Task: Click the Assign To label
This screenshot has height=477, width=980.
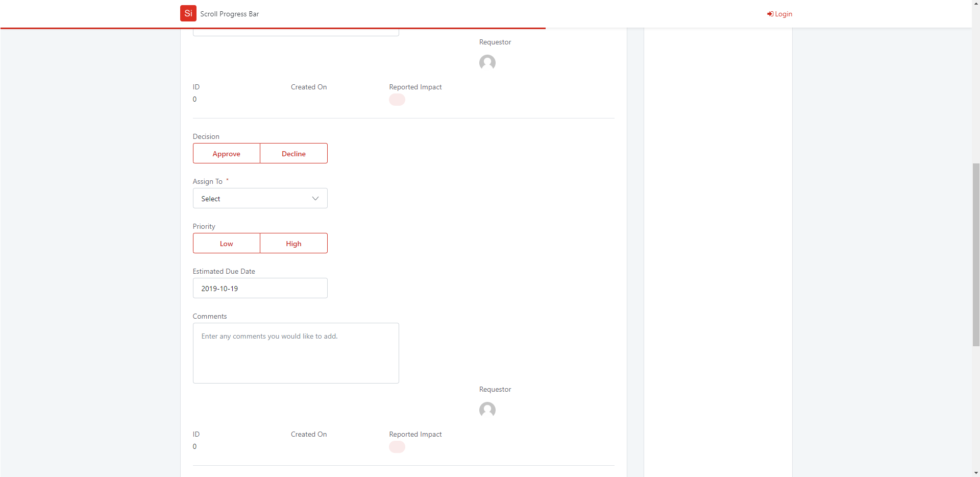Action: click(x=208, y=181)
